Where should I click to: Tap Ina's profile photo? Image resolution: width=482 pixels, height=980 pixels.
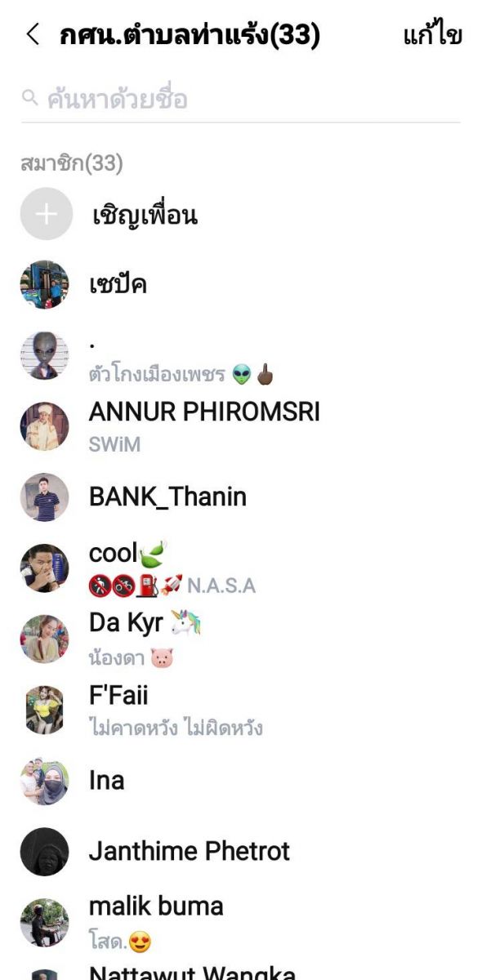click(45, 781)
